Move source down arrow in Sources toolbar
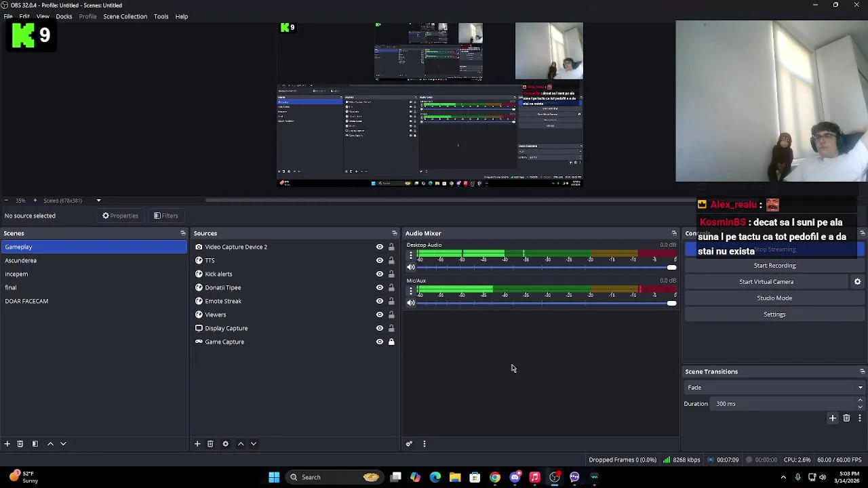Viewport: 868px width, 488px height. point(254,444)
